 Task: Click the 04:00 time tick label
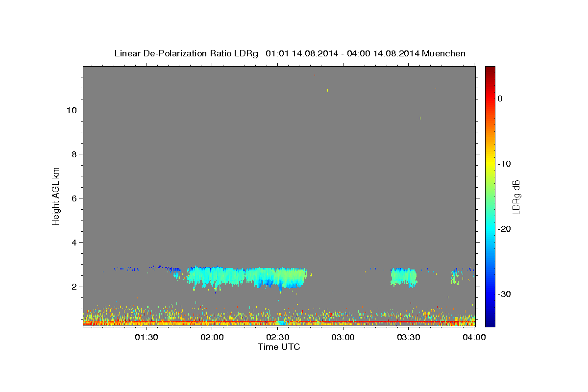474,338
